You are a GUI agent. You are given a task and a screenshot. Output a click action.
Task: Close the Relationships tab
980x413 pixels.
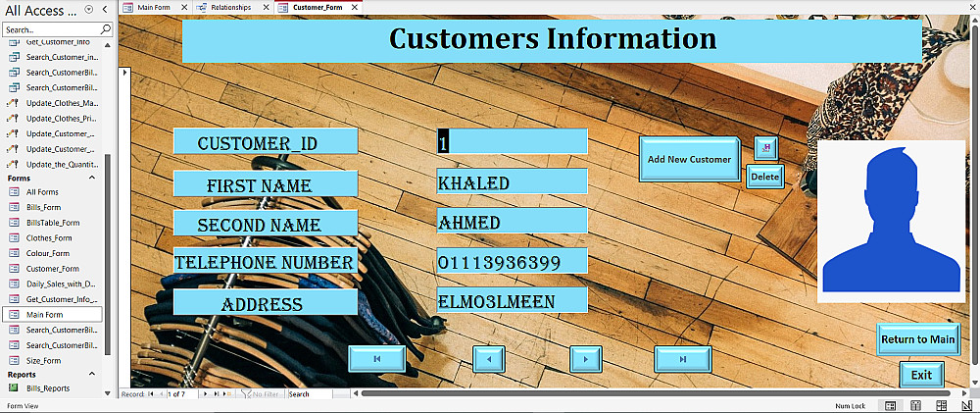point(266,7)
